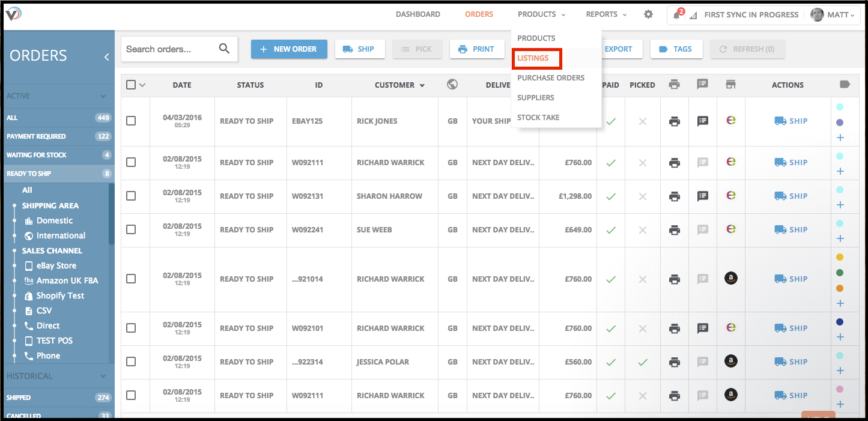
Task: Select the Rick Jones order checkbox
Action: pos(131,121)
